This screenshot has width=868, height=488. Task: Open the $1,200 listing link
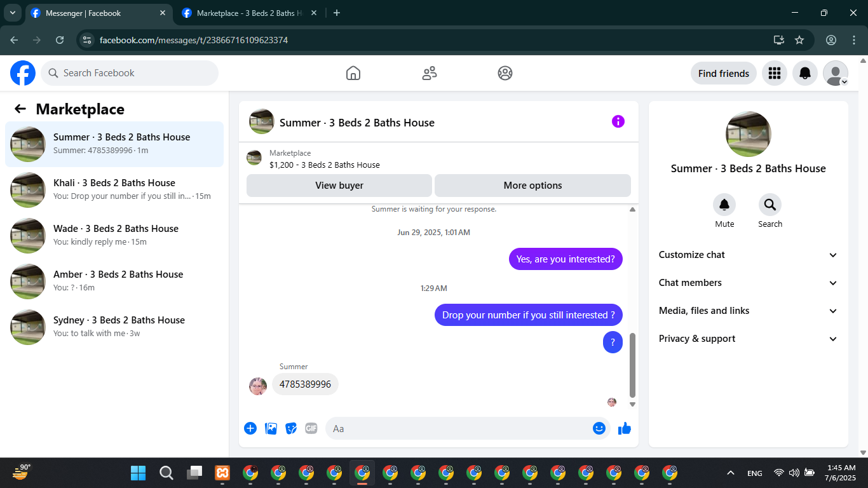pos(324,165)
